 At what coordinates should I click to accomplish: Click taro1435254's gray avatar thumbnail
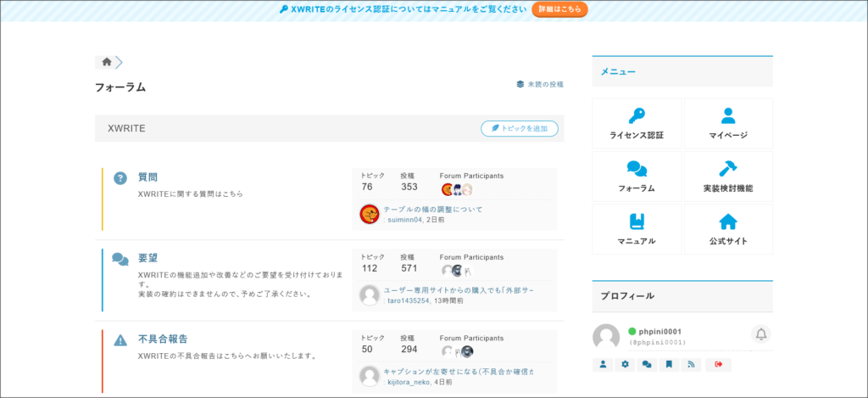point(370,295)
